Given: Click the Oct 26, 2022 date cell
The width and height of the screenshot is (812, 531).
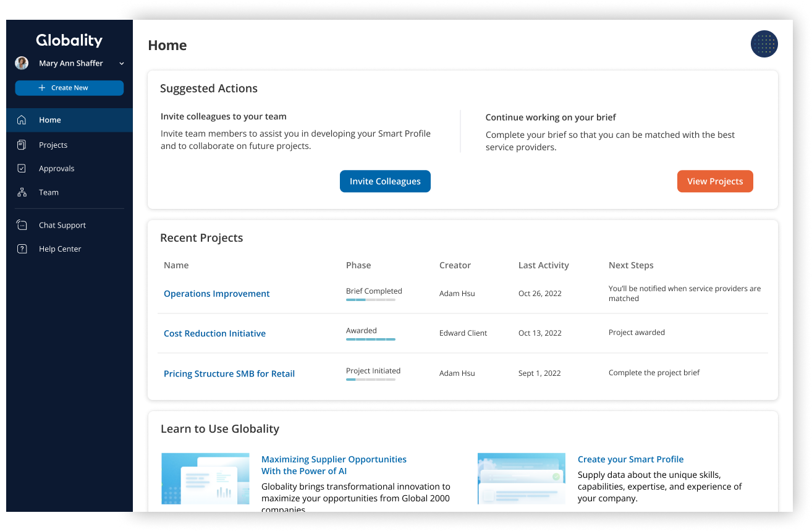Looking at the screenshot, I should tap(540, 294).
